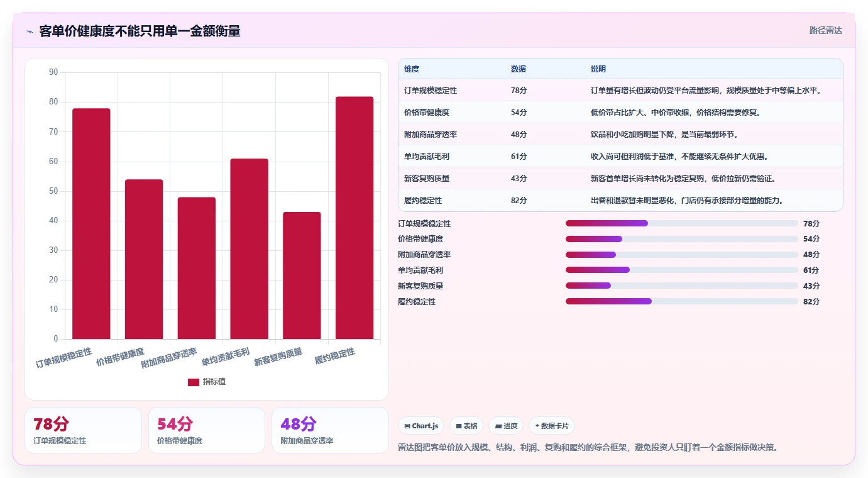Screen dimensions: 868x478
Task: Click the 订单规模稳定性 progress bar
Action: (682, 223)
